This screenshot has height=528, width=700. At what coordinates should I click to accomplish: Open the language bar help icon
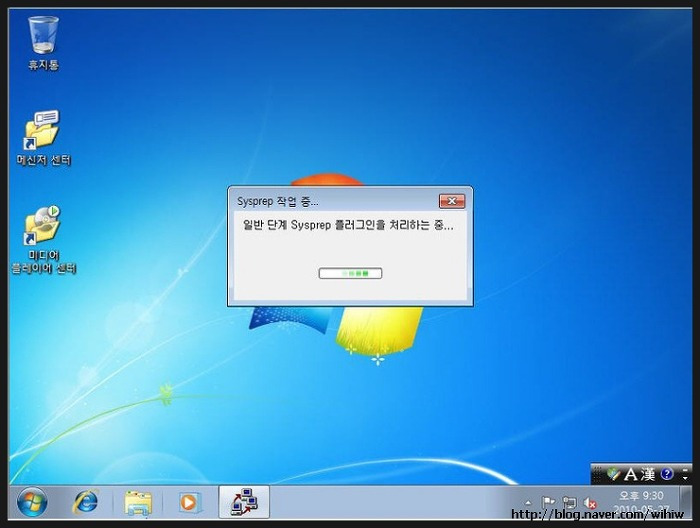pyautogui.click(x=667, y=474)
